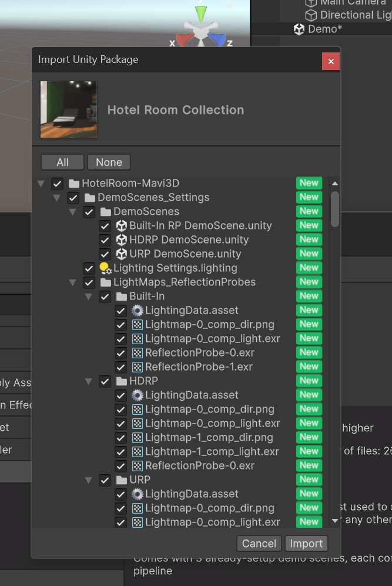
Task: Click the scrollbar up arrow
Action: point(335,184)
